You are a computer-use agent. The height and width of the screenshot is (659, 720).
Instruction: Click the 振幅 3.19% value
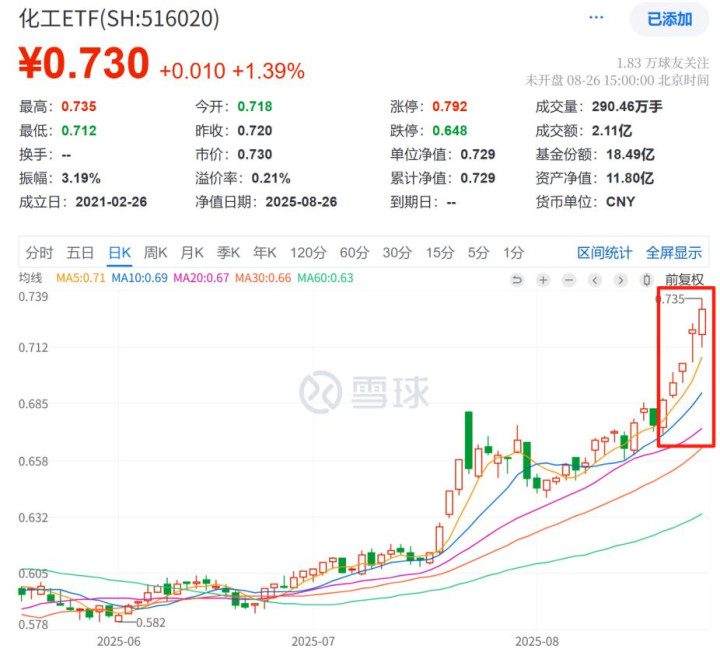tap(81, 178)
